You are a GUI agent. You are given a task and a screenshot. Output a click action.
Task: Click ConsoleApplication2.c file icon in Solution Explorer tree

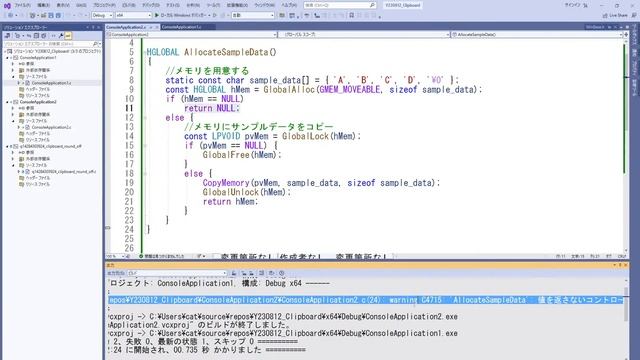[x=27, y=127]
